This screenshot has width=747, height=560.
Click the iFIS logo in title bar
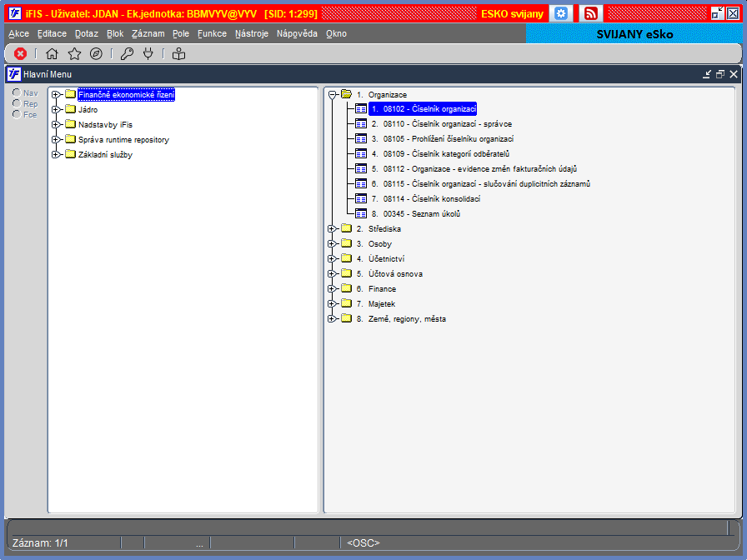click(x=15, y=13)
